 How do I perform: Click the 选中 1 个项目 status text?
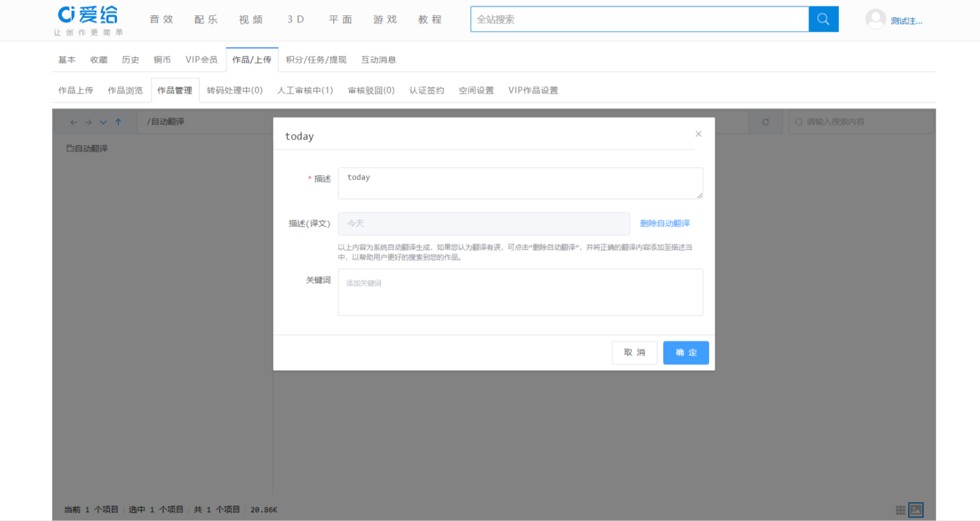(x=156, y=510)
